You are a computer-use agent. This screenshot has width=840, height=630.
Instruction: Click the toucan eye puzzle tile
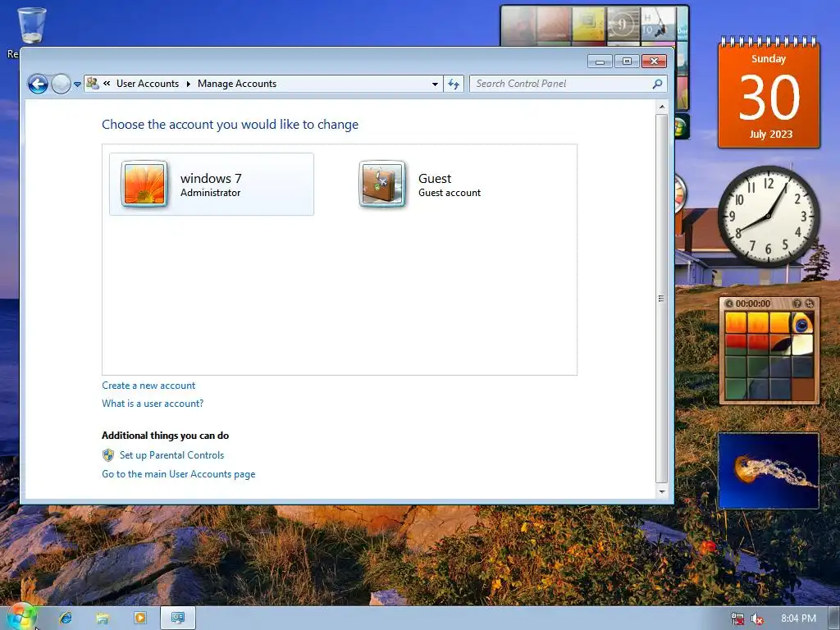coord(802,323)
